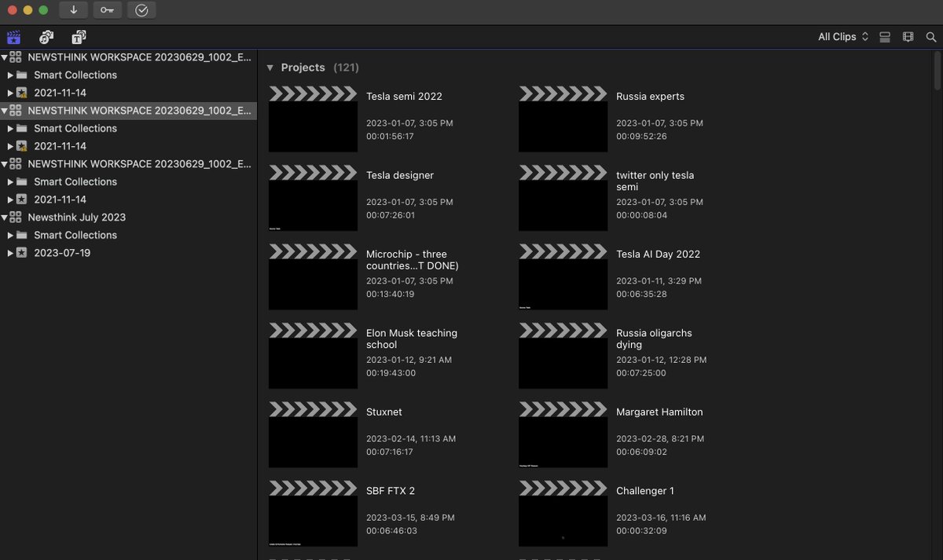This screenshot has width=943, height=560.
Task: Select the Russia experts project thumbnail
Action: click(563, 119)
